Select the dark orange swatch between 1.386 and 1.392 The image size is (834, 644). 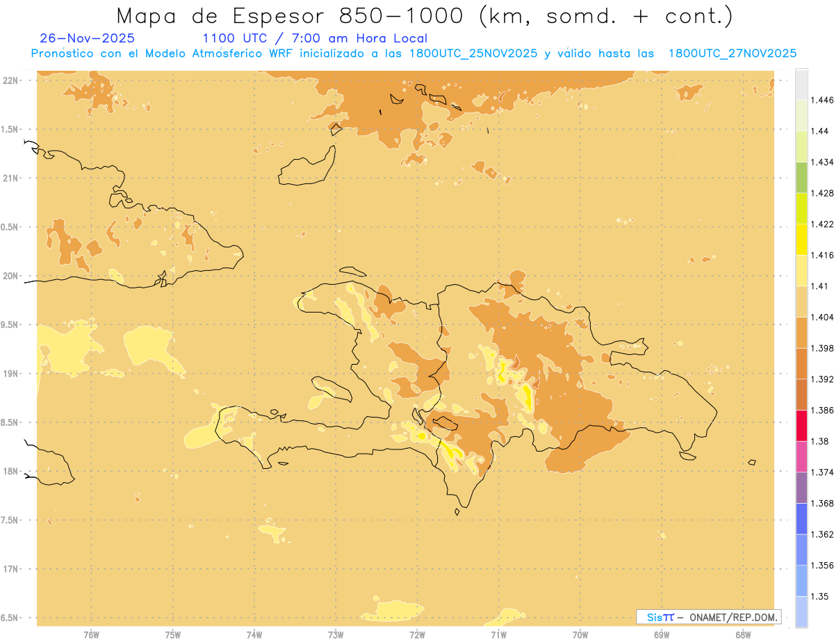tap(801, 395)
